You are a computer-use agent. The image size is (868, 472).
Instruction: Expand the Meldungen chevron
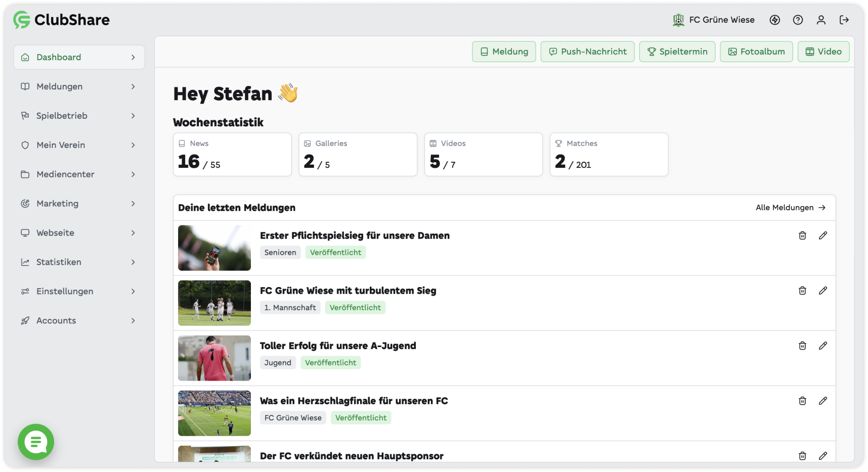click(x=133, y=86)
